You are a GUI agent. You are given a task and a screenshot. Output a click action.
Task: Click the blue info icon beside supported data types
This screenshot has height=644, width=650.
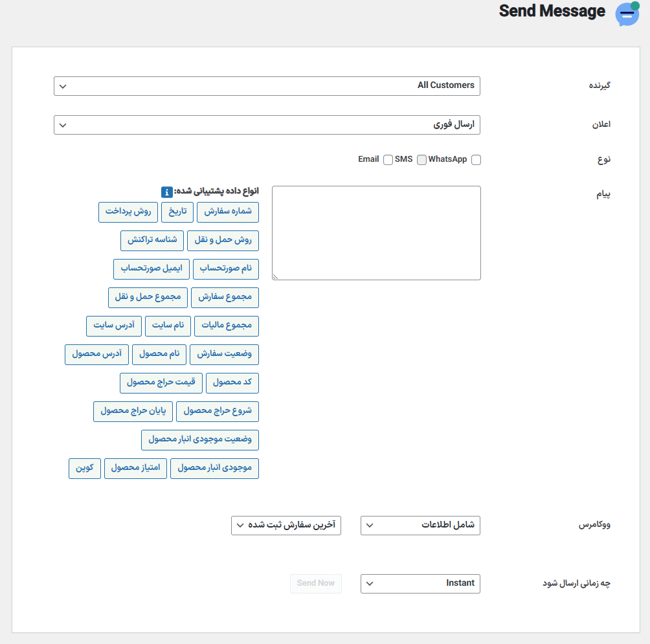point(166,192)
